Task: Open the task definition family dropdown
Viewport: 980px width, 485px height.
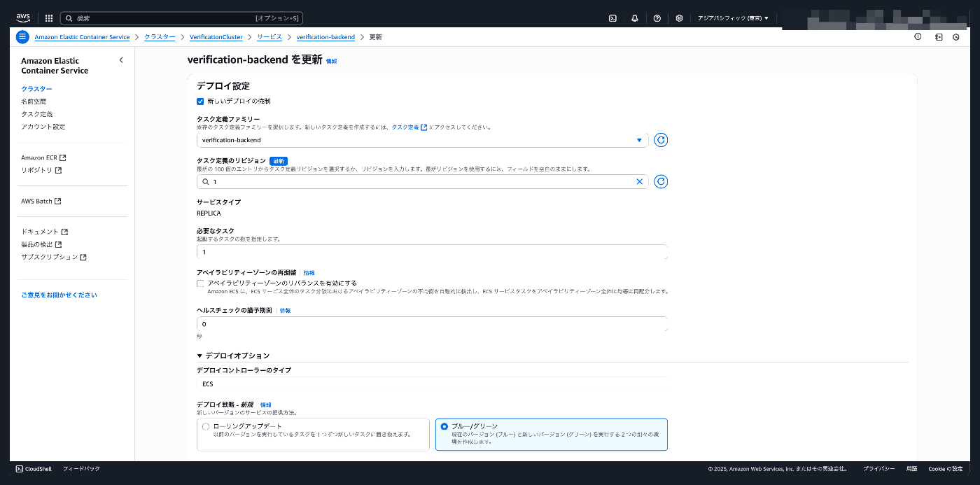Action: click(423, 140)
